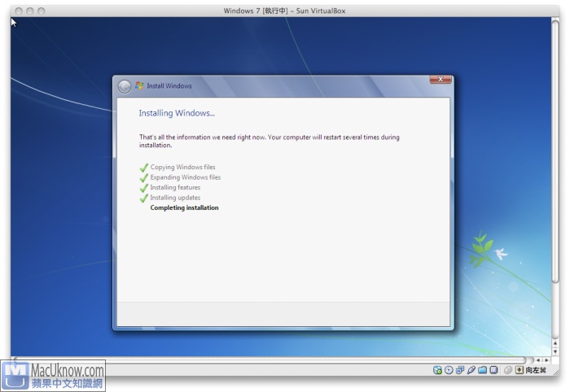570x392 pixels.
Task: Click the 'Installing Windows...' heading
Action: click(177, 113)
